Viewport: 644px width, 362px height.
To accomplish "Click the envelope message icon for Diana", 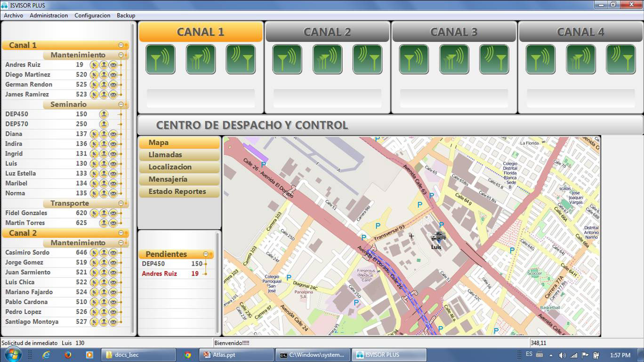I will 113,134.
